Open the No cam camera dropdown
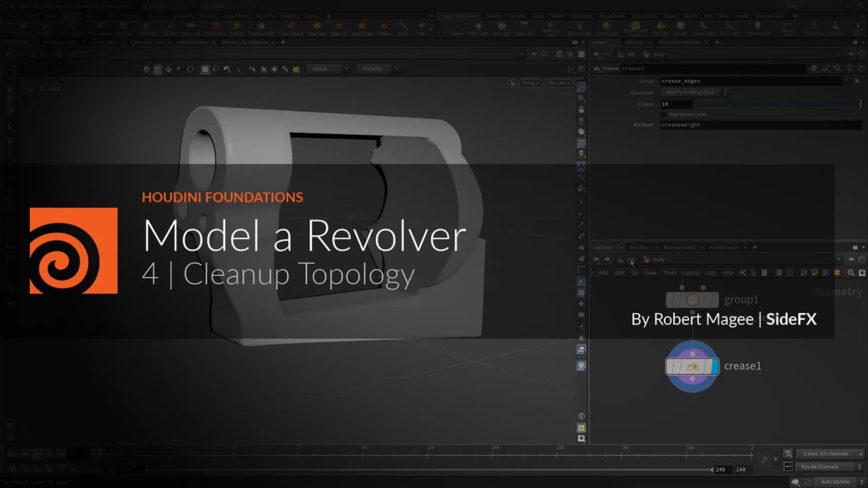Viewport: 868px width, 488px height. tap(560, 83)
